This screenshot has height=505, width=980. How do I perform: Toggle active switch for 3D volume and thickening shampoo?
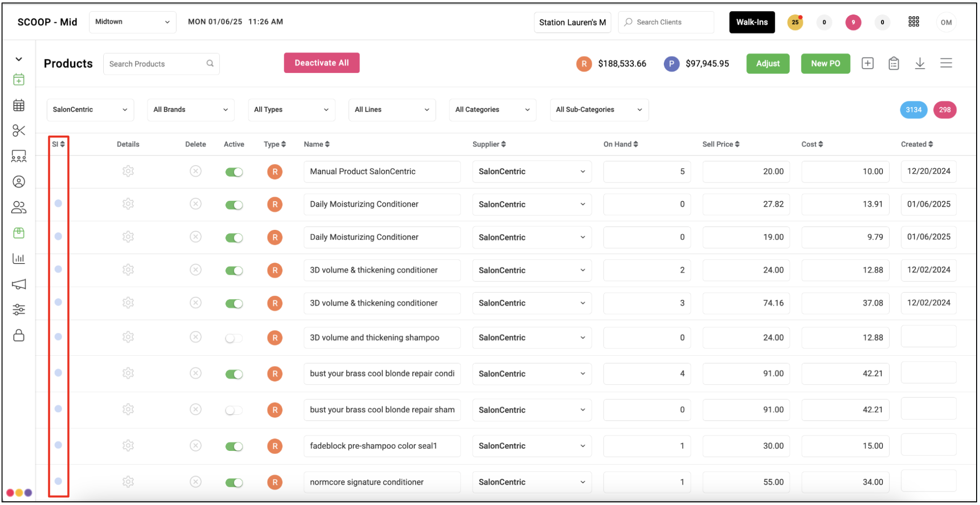pos(234,338)
